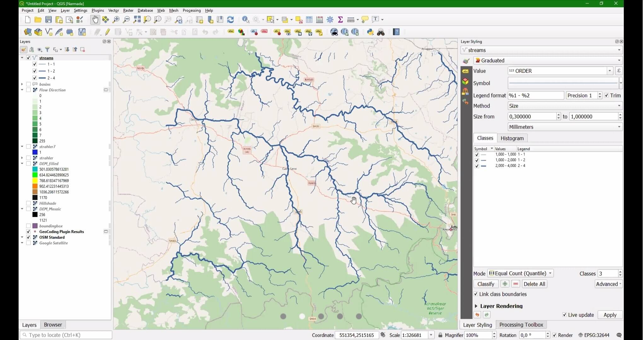This screenshot has width=644, height=340.
Task: Switch to the Histogram tab
Action: (x=512, y=138)
